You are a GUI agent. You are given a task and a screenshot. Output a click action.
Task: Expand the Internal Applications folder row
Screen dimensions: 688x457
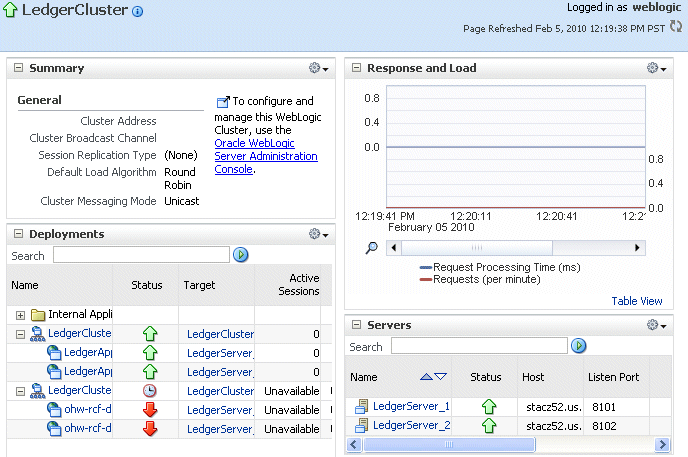20,315
